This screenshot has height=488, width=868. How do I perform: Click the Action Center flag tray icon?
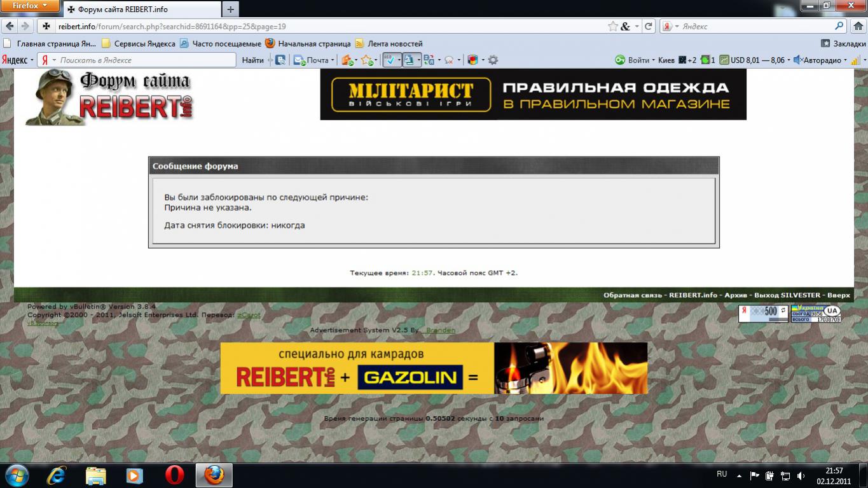(x=755, y=475)
